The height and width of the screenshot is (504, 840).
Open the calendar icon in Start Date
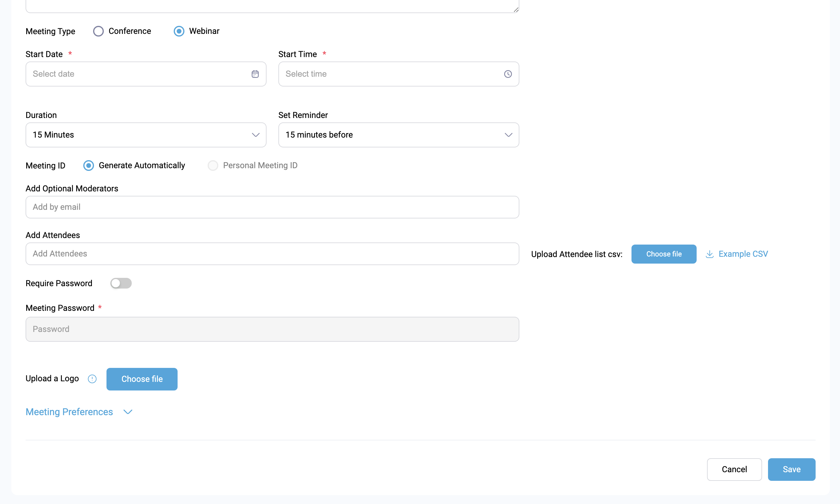255,74
